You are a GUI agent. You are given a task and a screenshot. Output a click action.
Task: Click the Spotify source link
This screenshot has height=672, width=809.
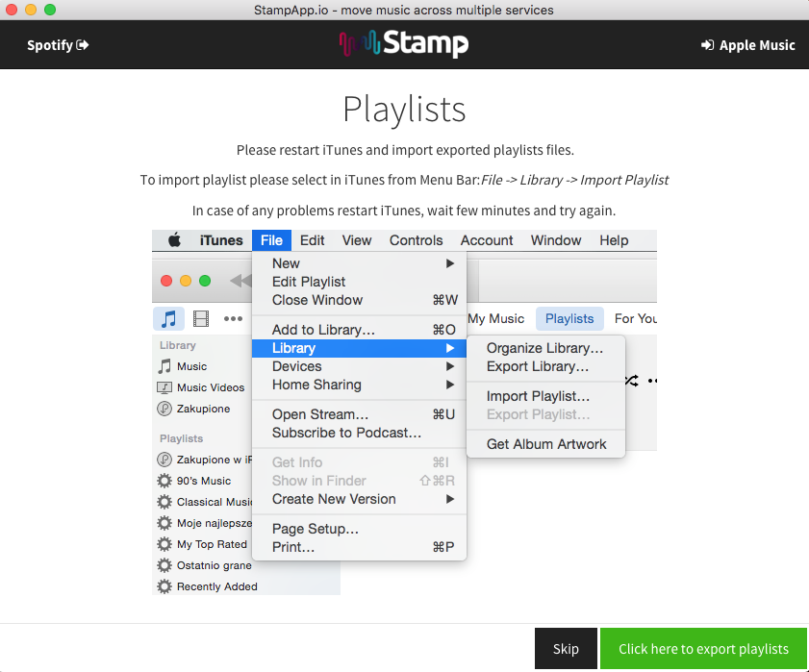(58, 45)
